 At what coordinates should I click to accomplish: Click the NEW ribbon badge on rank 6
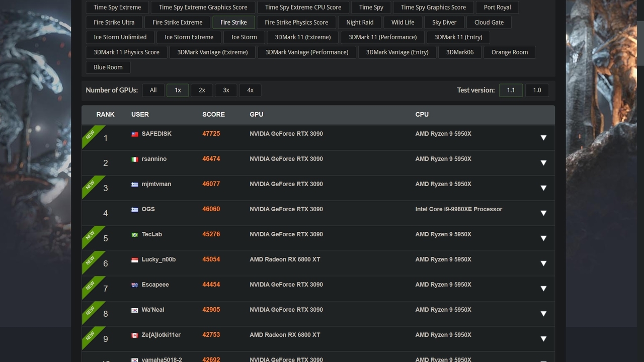click(x=90, y=260)
